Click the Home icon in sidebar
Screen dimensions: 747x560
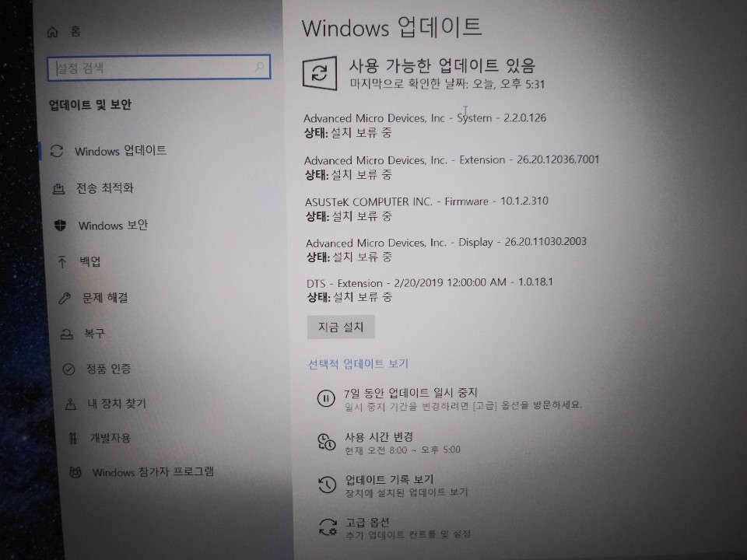tap(52, 32)
